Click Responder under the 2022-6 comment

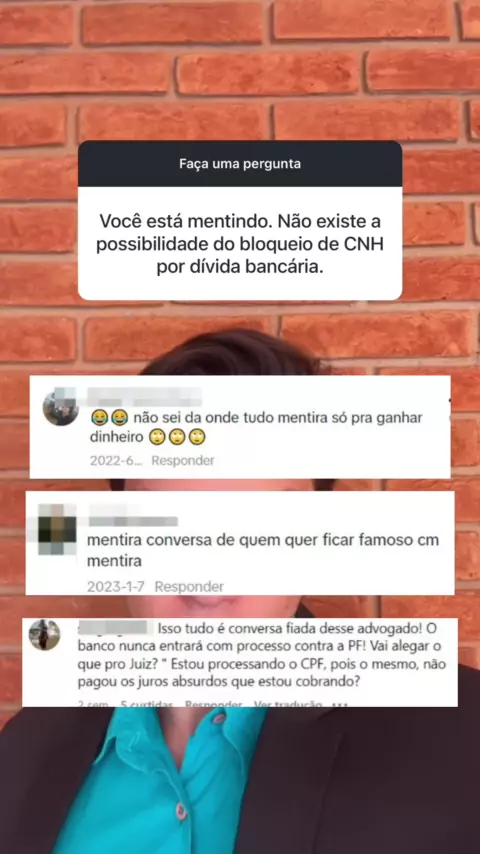pos(183,461)
